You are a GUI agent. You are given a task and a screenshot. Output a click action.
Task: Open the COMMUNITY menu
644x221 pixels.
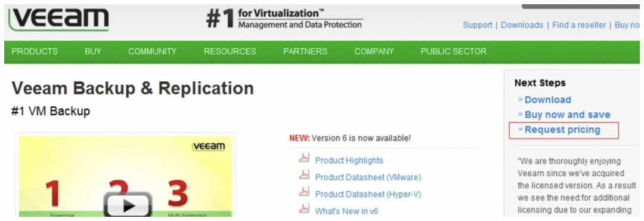[153, 51]
